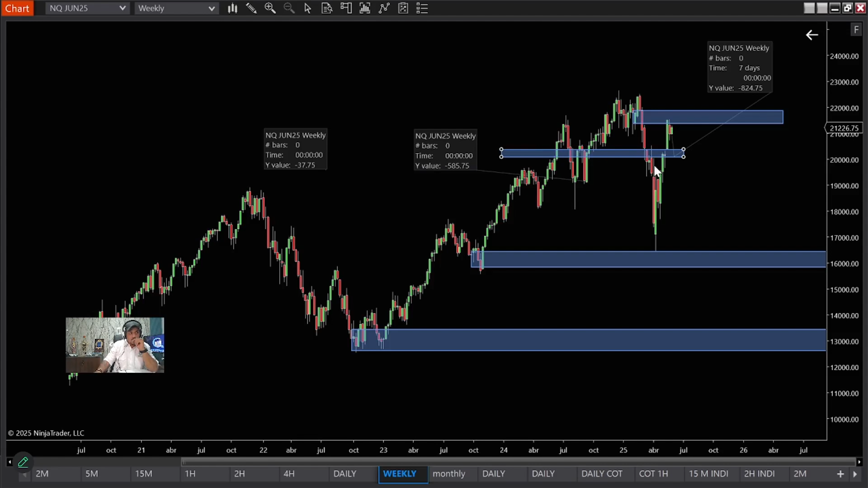Click the green pencil icon near scrollbar

click(23, 462)
